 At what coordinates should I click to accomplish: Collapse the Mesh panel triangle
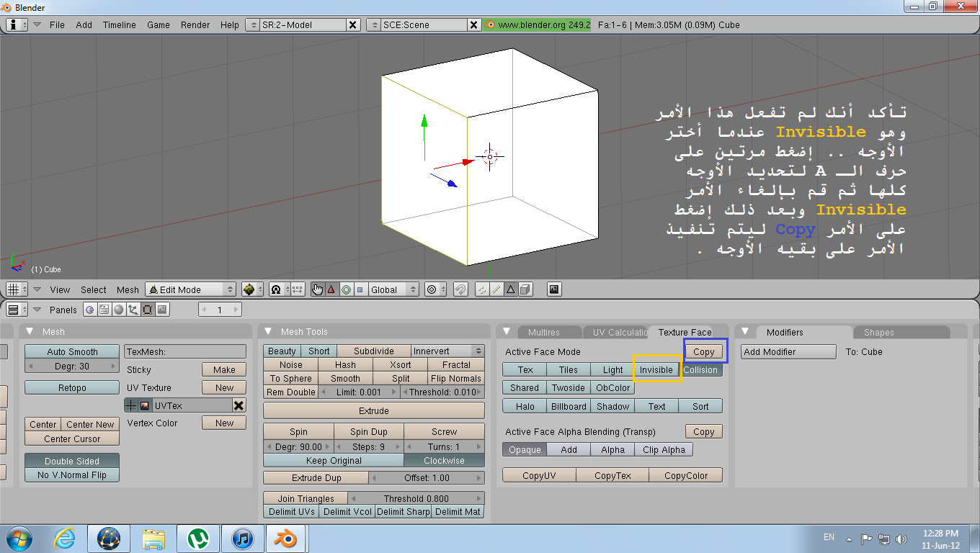30,331
